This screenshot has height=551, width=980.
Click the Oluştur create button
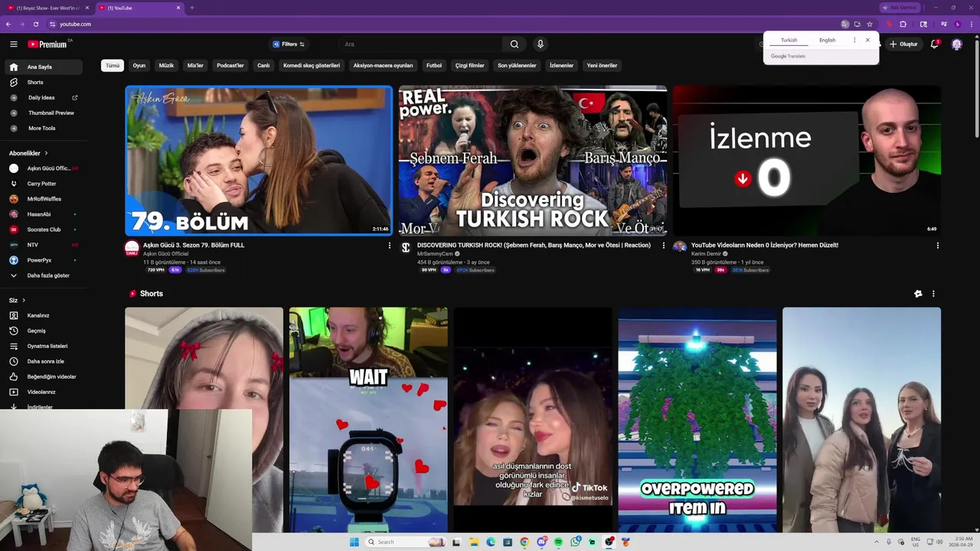tap(903, 44)
